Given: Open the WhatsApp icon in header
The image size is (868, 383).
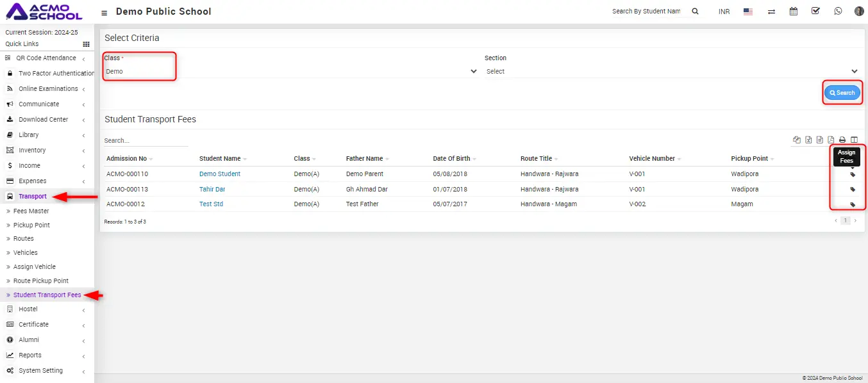Looking at the screenshot, I should click(838, 11).
